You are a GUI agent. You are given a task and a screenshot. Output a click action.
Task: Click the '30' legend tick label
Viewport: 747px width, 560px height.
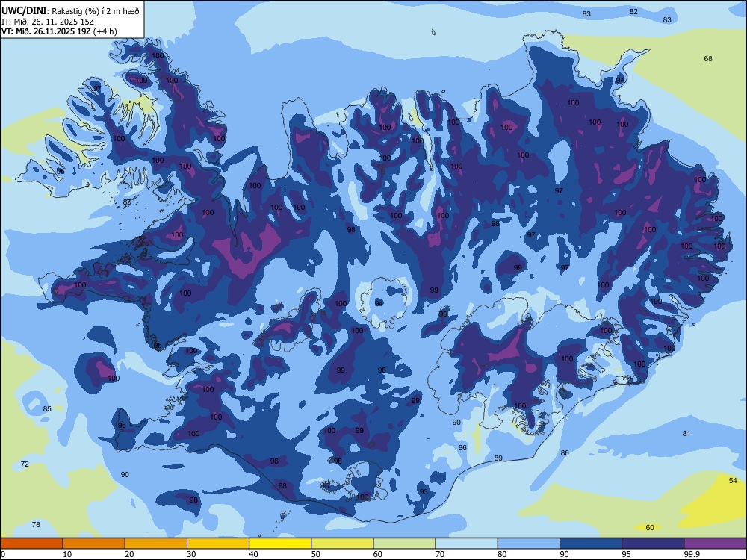[x=191, y=554]
